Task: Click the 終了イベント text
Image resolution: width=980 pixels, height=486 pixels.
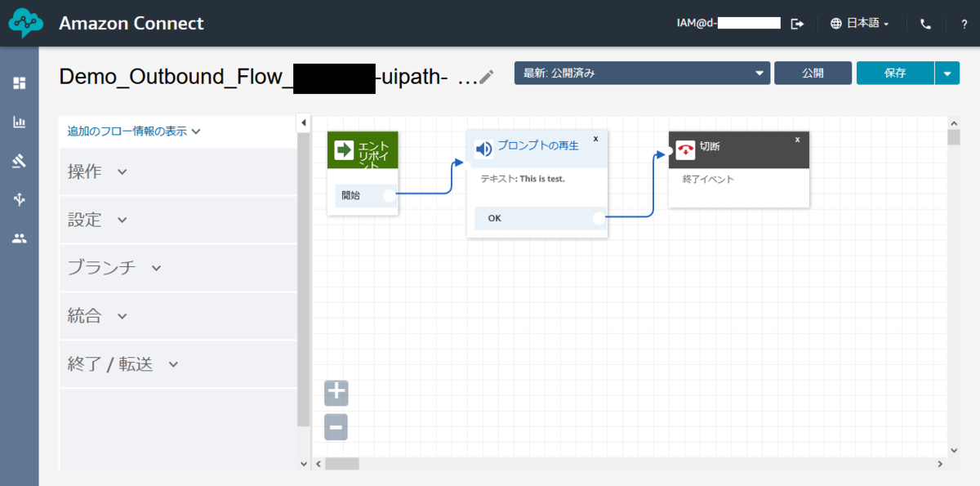Action: tap(708, 179)
